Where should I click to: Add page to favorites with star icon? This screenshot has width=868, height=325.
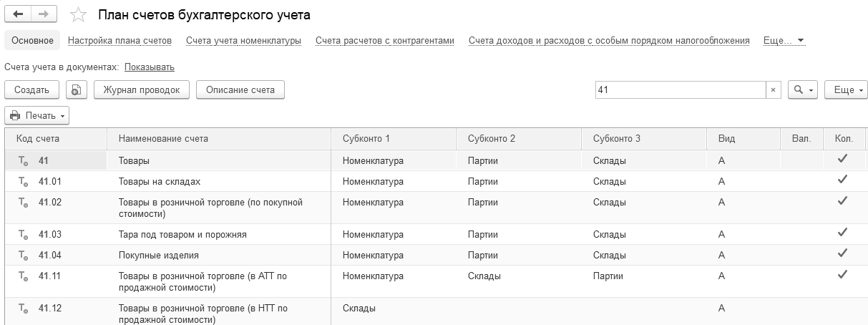79,15
